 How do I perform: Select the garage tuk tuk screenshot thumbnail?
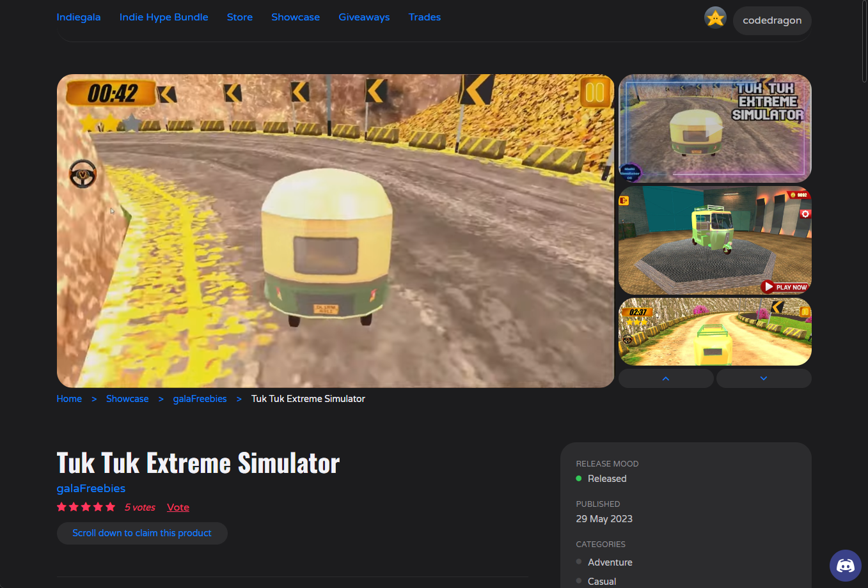[715, 240]
